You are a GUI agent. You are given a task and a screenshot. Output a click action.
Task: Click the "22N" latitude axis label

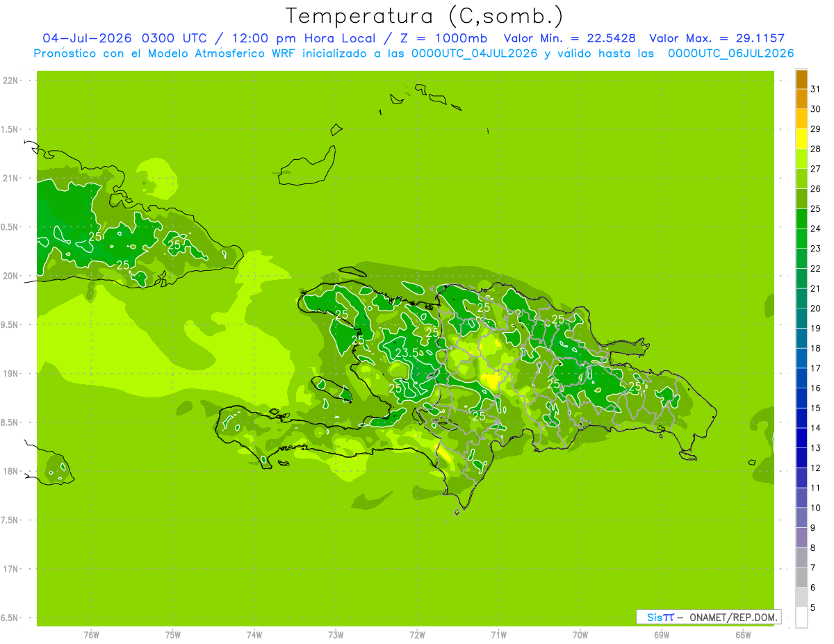[x=10, y=81]
